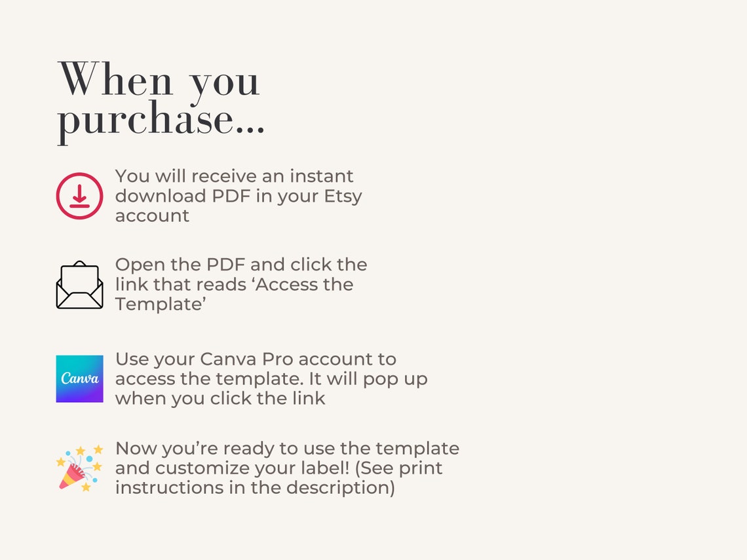The width and height of the screenshot is (747, 560).
Task: Click the word 'Etsy' in first step
Action: coord(343,196)
